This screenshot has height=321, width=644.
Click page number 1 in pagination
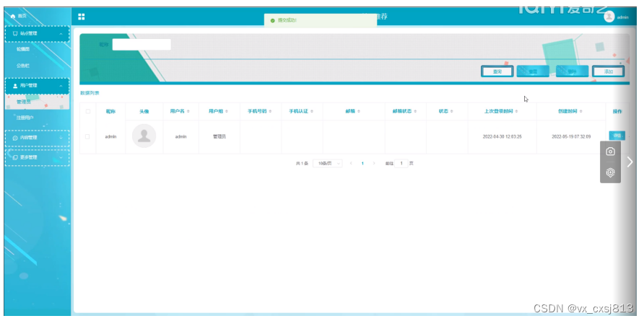click(x=362, y=163)
